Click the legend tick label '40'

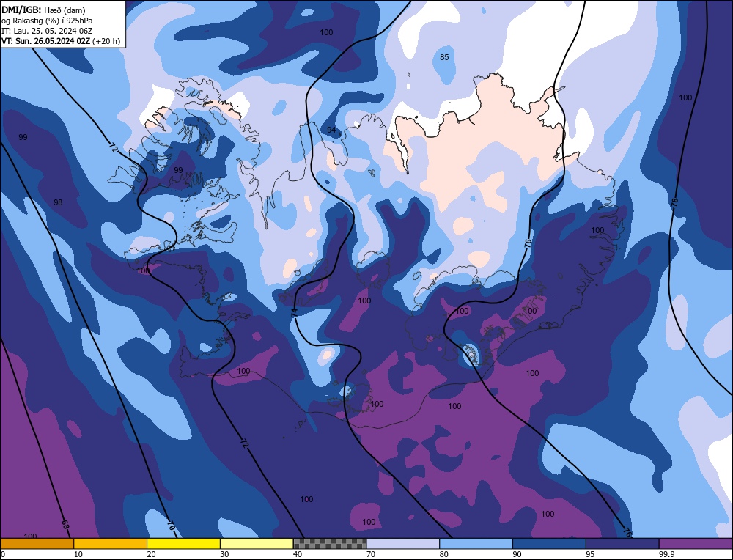(x=298, y=554)
